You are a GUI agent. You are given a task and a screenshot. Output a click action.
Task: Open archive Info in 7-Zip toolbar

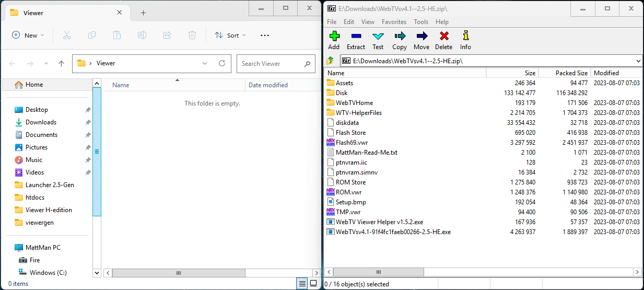[465, 40]
